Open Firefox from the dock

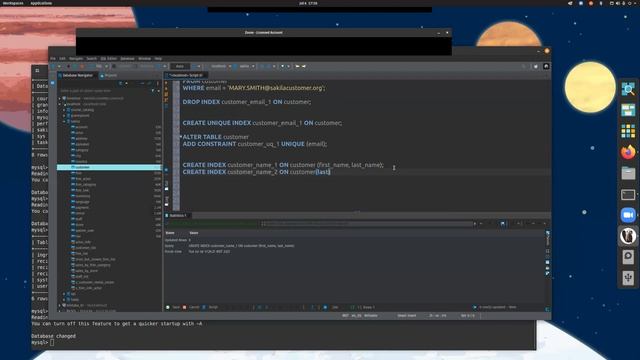pyautogui.click(x=628, y=152)
